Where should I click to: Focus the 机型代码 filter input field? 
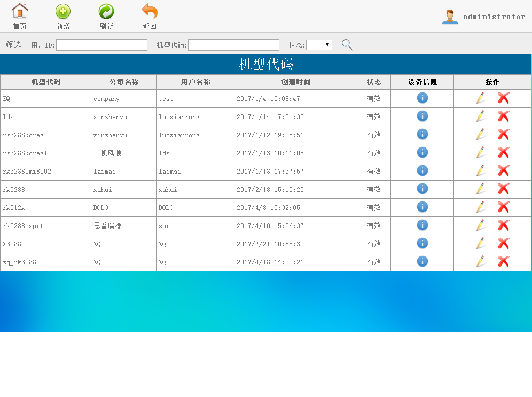(x=233, y=45)
